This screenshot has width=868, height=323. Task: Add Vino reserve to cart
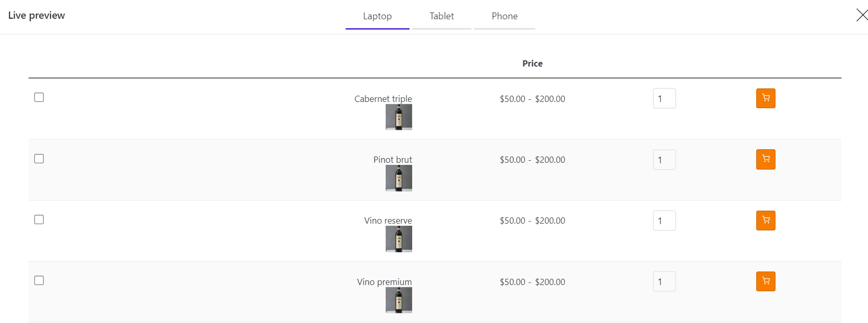point(766,221)
